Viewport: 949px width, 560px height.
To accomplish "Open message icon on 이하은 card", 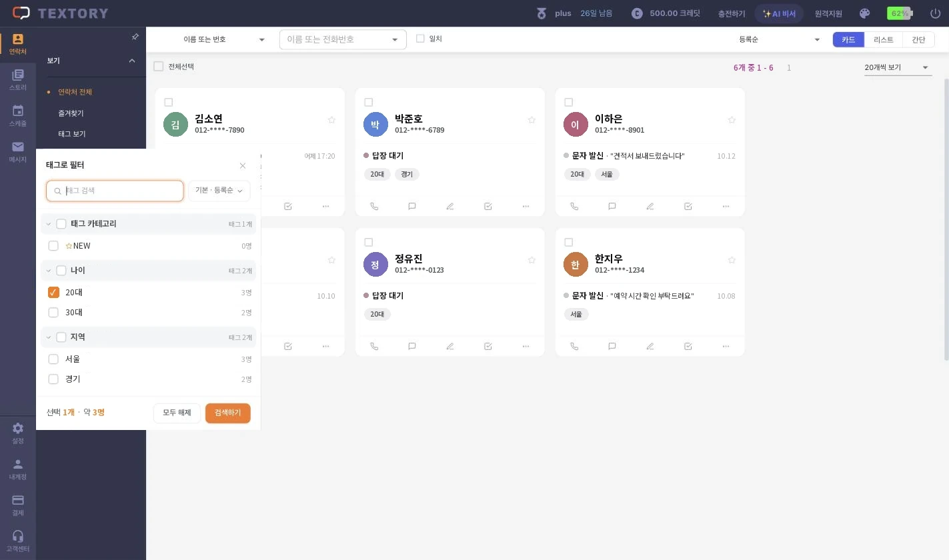I will [612, 206].
